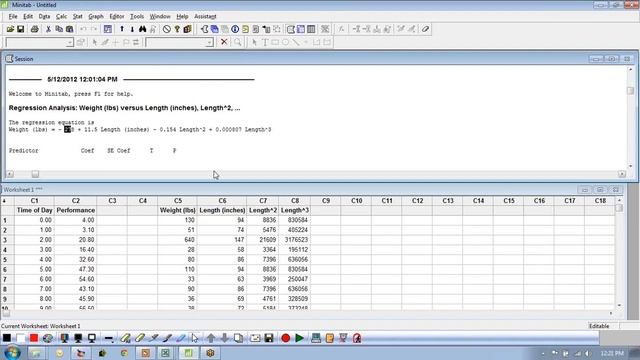640x360 pixels.
Task: Click the Paste clipboard icon
Action: (69, 29)
